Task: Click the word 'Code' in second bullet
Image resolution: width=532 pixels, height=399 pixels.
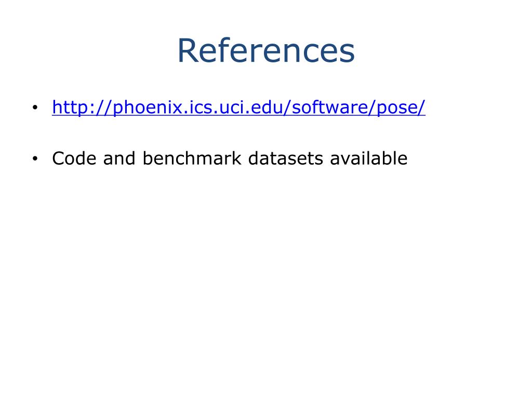Action: click(x=74, y=158)
